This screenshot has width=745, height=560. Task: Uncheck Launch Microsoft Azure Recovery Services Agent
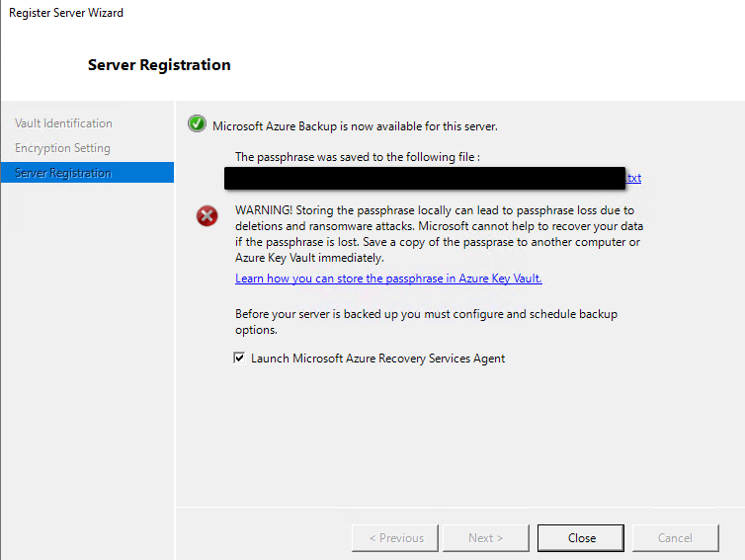[x=239, y=358]
